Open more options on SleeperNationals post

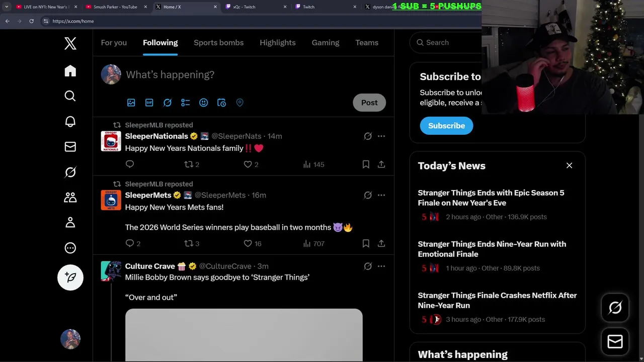381,136
